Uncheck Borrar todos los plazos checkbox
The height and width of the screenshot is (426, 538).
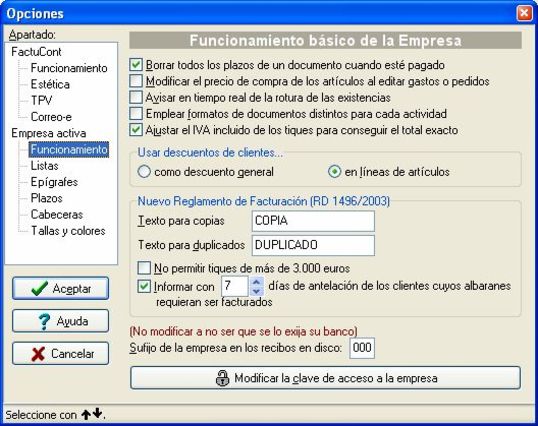click(136, 65)
